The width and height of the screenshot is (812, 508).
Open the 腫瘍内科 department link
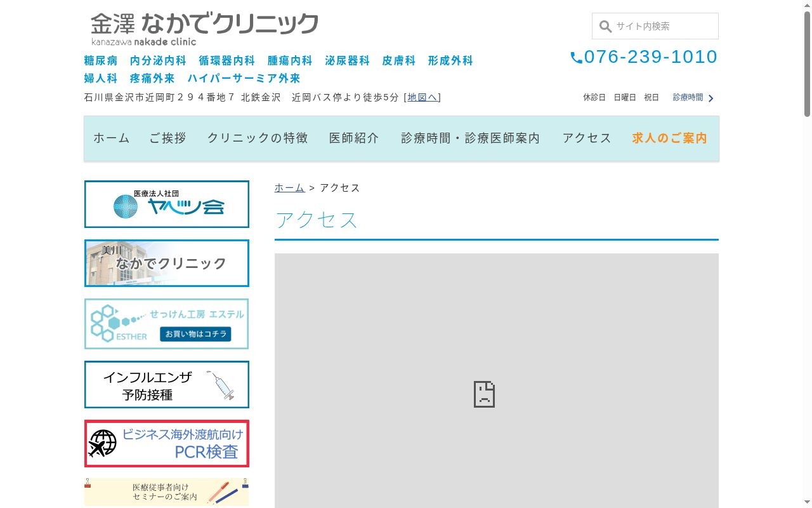pyautogui.click(x=290, y=61)
